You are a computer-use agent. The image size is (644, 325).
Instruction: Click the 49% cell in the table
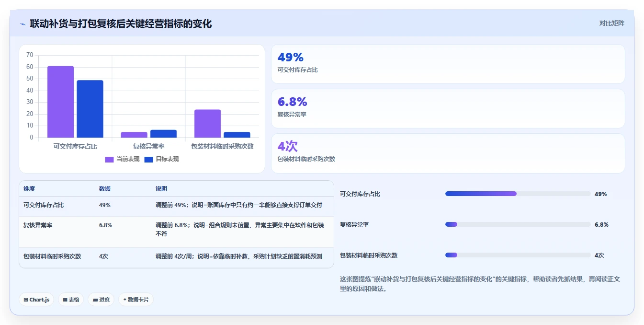coord(105,205)
